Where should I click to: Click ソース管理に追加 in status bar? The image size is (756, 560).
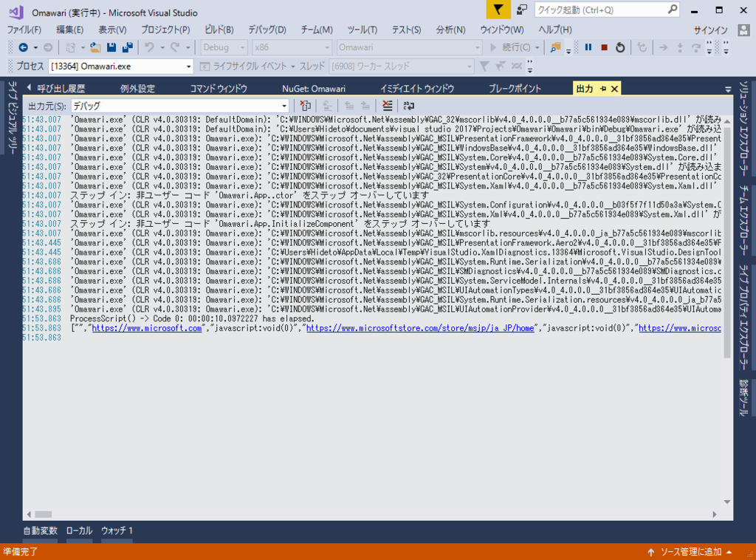click(x=690, y=552)
